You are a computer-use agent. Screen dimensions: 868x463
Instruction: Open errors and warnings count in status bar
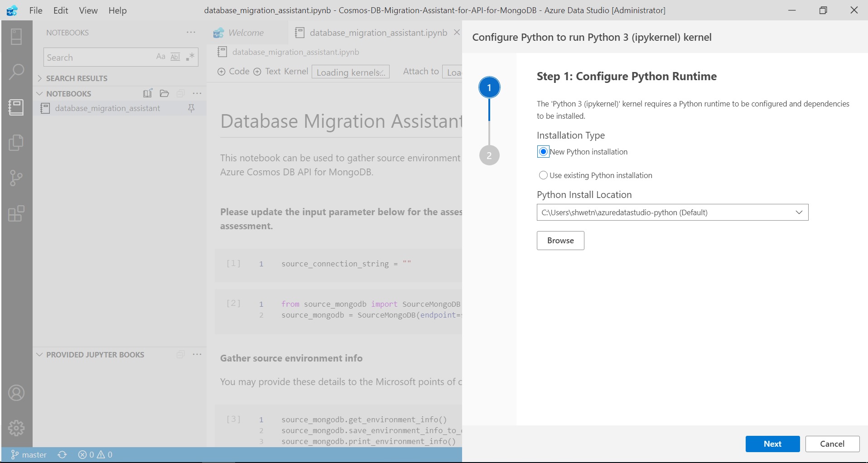pos(96,454)
